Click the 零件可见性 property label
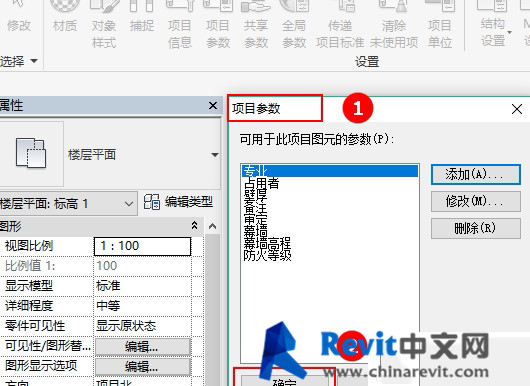Screen dimensions: 530x386 (35, 326)
